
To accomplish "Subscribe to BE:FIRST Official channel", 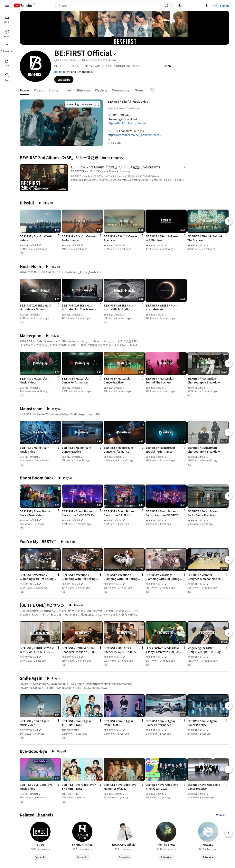I will tap(64, 80).
